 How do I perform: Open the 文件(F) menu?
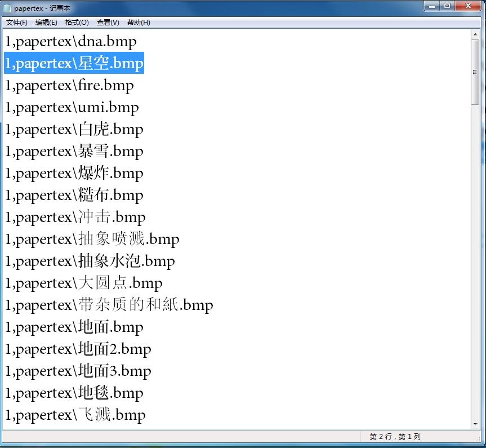click(x=16, y=23)
